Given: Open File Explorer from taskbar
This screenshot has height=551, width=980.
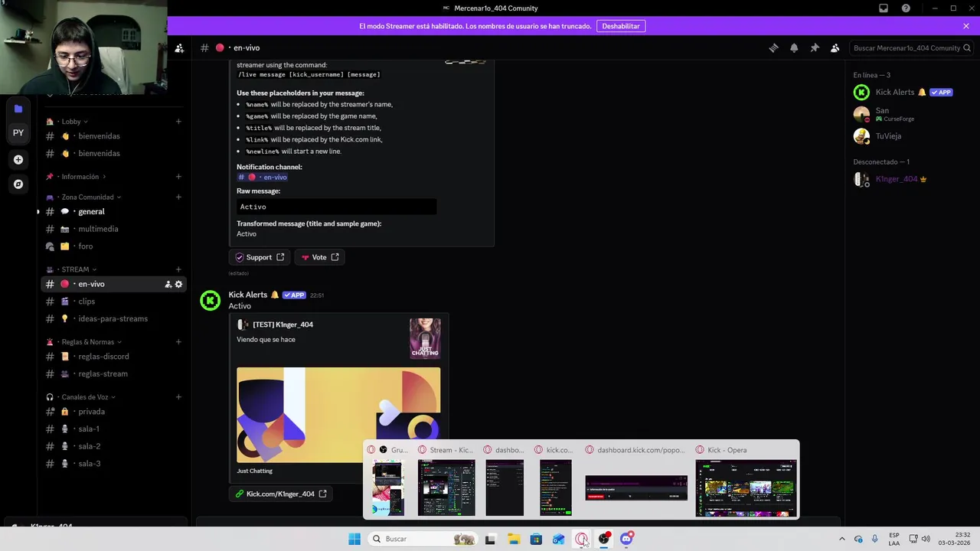Looking at the screenshot, I should (513, 539).
